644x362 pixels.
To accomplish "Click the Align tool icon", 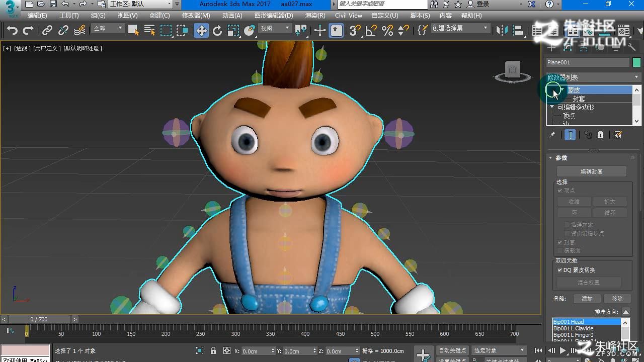I will [518, 31].
